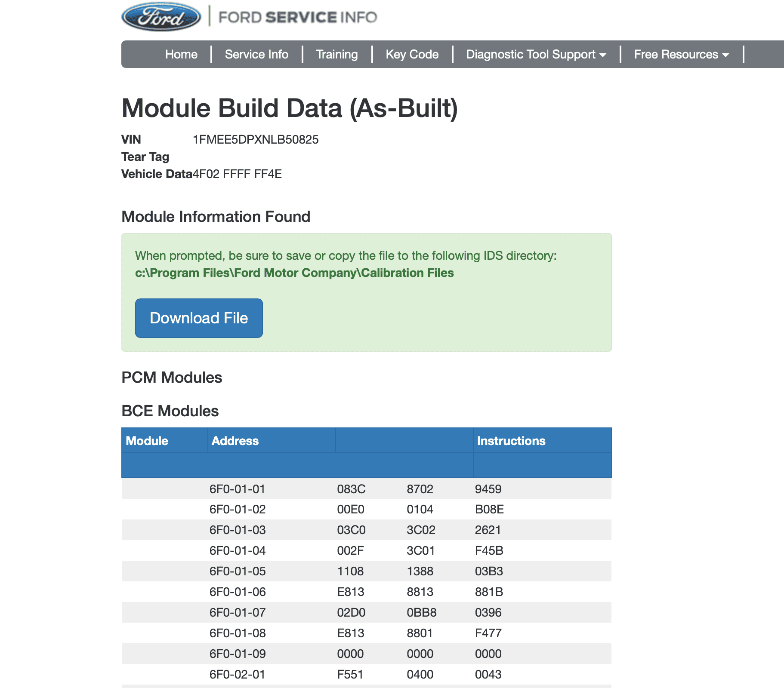Click value 00E0 in row 6F0-01-02
The width and height of the screenshot is (784, 688).
click(351, 510)
